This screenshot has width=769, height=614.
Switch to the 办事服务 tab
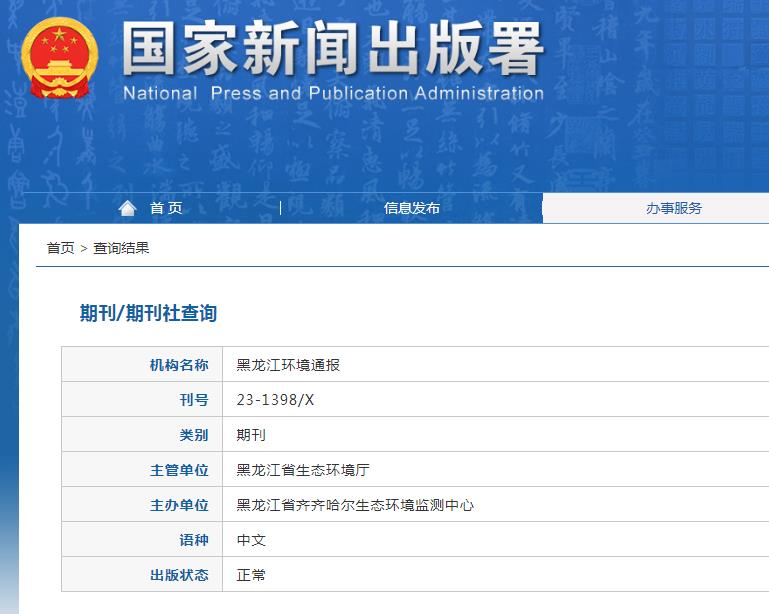coord(673,208)
